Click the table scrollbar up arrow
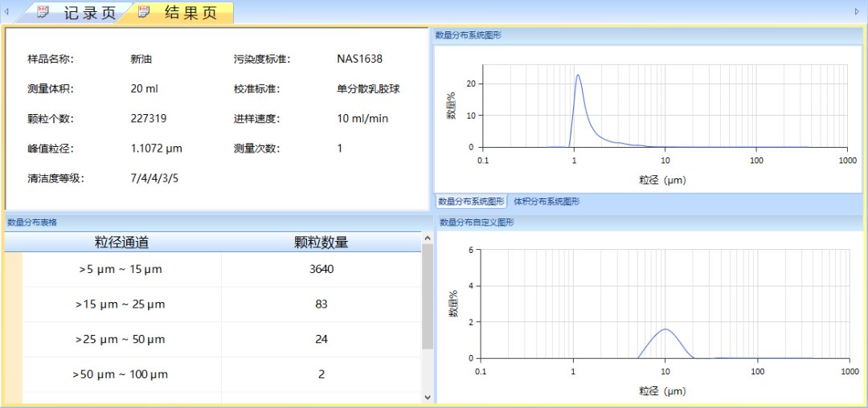Screen dimensions: 868x408 click(428, 238)
